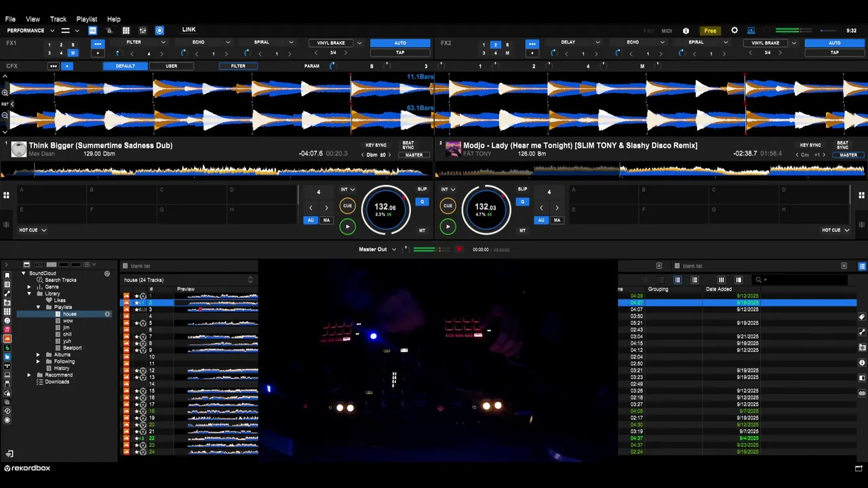The height and width of the screenshot is (488, 868).
Task: Toggle deck 1 MT master tempo
Action: click(x=422, y=230)
